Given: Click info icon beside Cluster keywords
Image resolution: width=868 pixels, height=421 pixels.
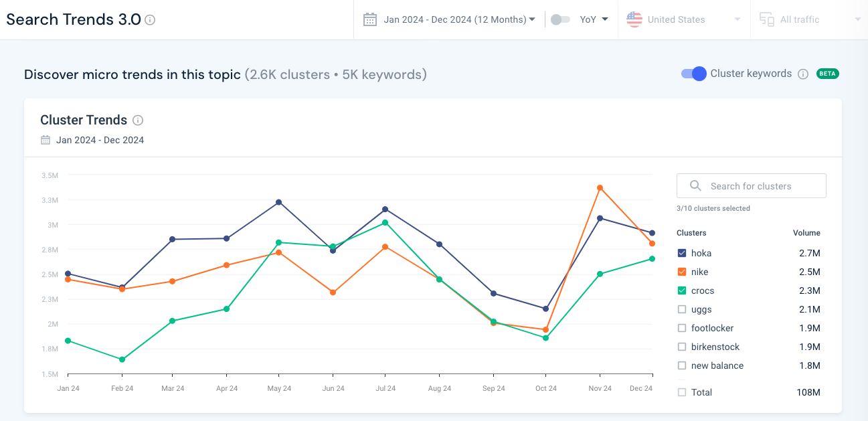Looking at the screenshot, I should (x=803, y=74).
